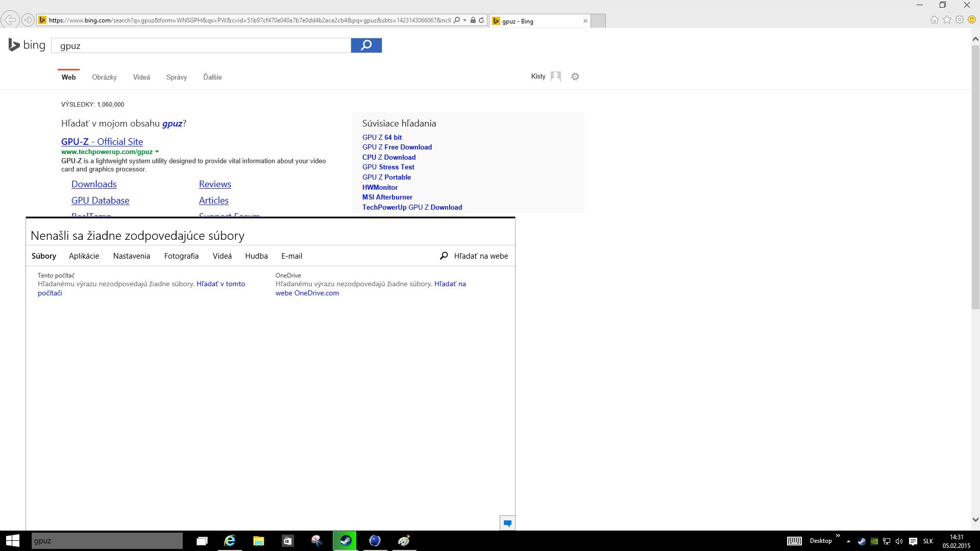Screen dimensions: 980x551
Task: Click related search 'CPU Z Download'
Action: (389, 157)
